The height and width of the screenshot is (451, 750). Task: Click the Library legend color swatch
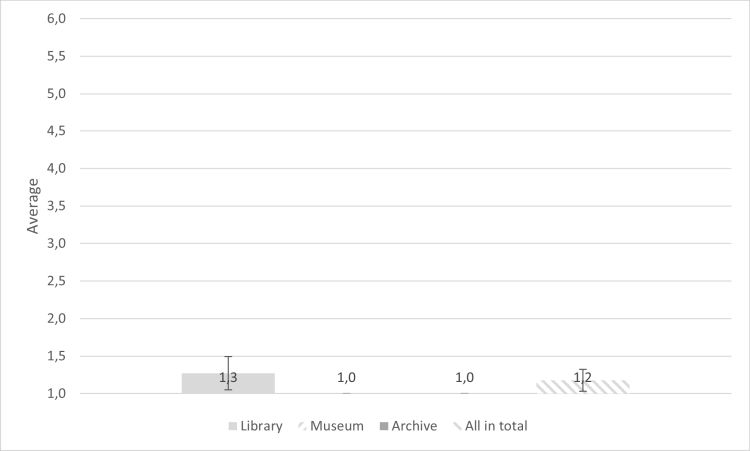[233, 426]
